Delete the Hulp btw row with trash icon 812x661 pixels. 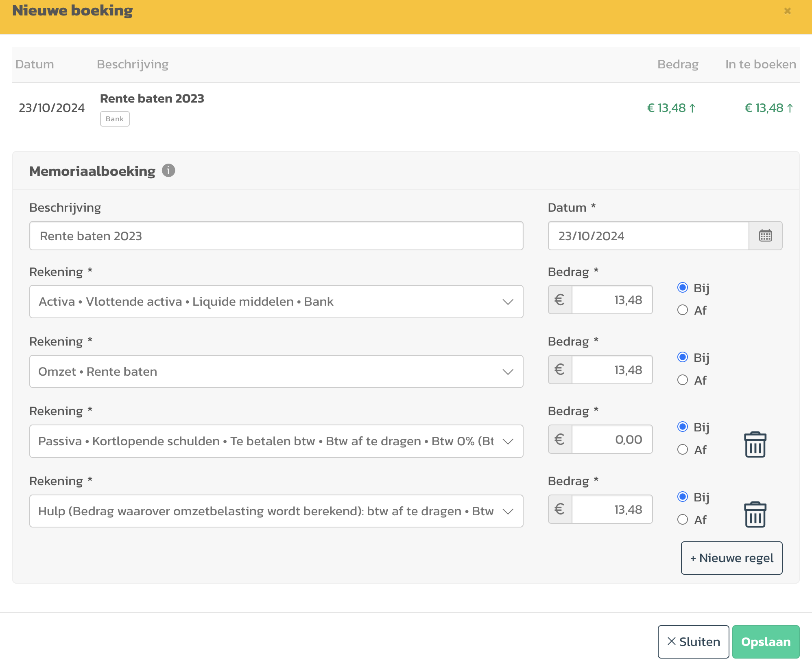click(755, 514)
